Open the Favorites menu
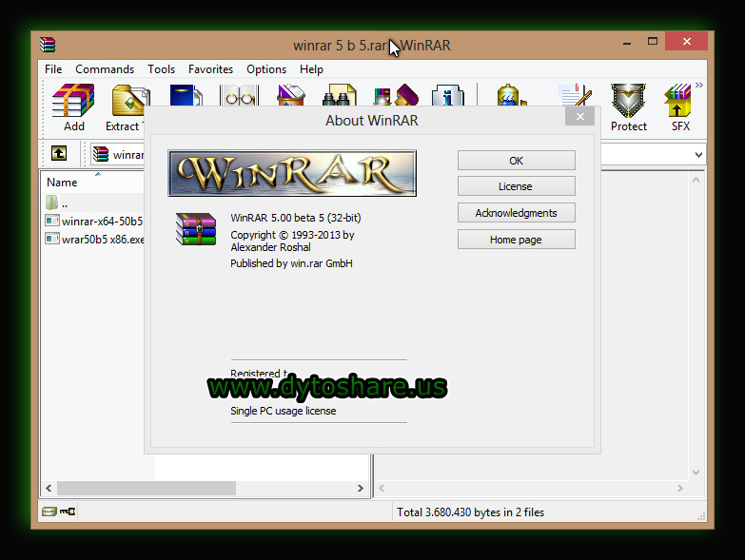This screenshot has width=745, height=560. point(210,69)
